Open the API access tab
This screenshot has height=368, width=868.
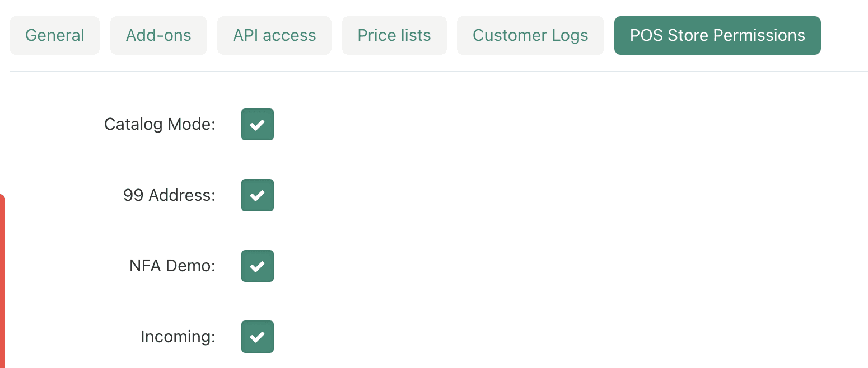pos(274,35)
